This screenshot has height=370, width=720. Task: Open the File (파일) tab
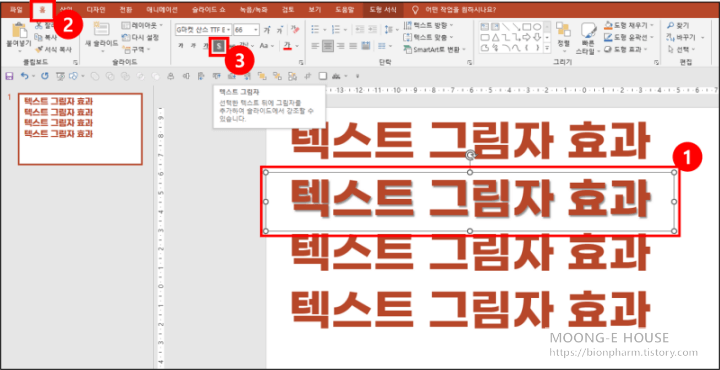[x=17, y=10]
